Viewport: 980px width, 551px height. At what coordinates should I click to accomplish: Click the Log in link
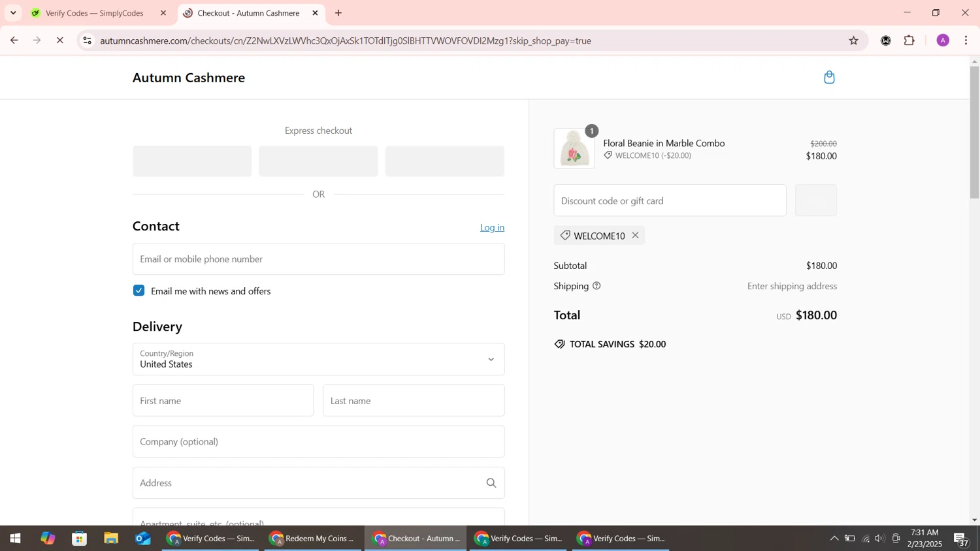492,227
